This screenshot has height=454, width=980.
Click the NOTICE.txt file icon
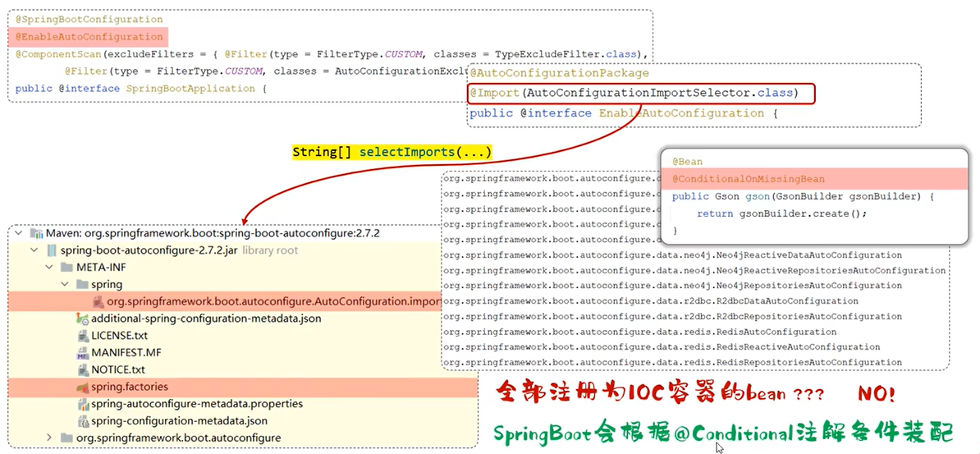[83, 369]
